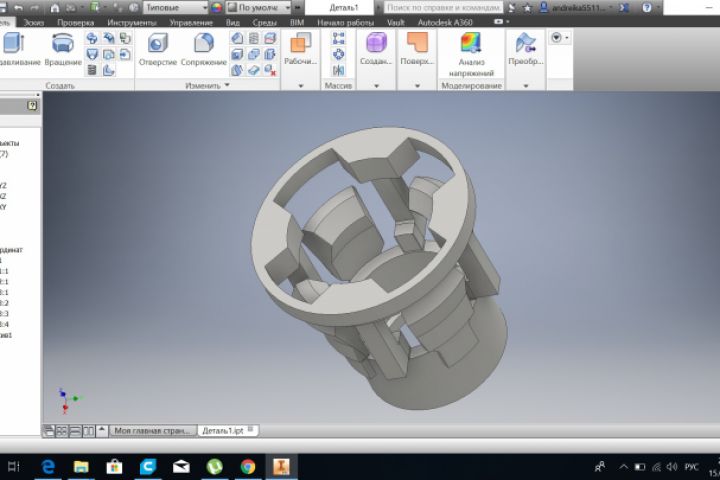Click the up-arrow tab list button
Screen dimensions: 720x480
[102, 430]
